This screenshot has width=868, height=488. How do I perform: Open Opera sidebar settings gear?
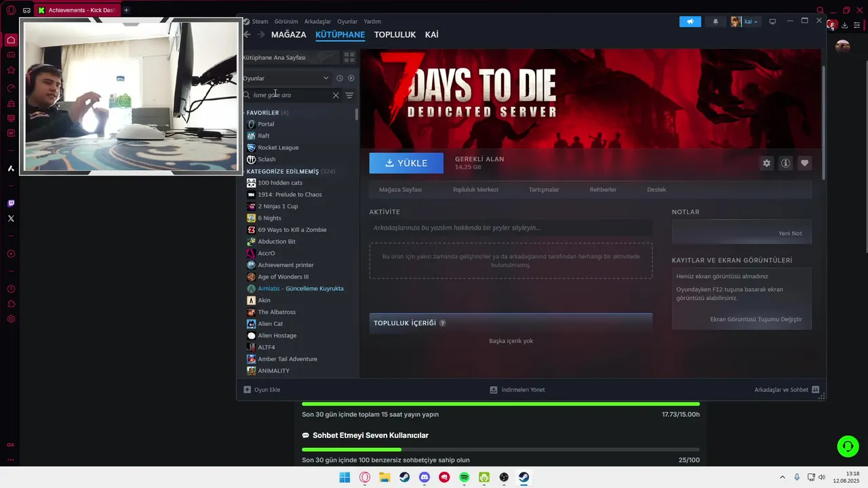[x=11, y=319]
